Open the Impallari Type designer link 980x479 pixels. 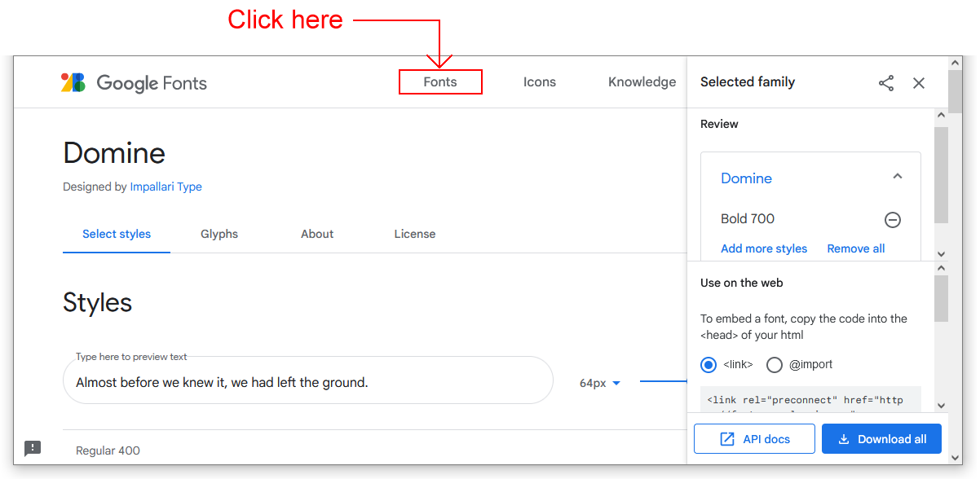166,187
